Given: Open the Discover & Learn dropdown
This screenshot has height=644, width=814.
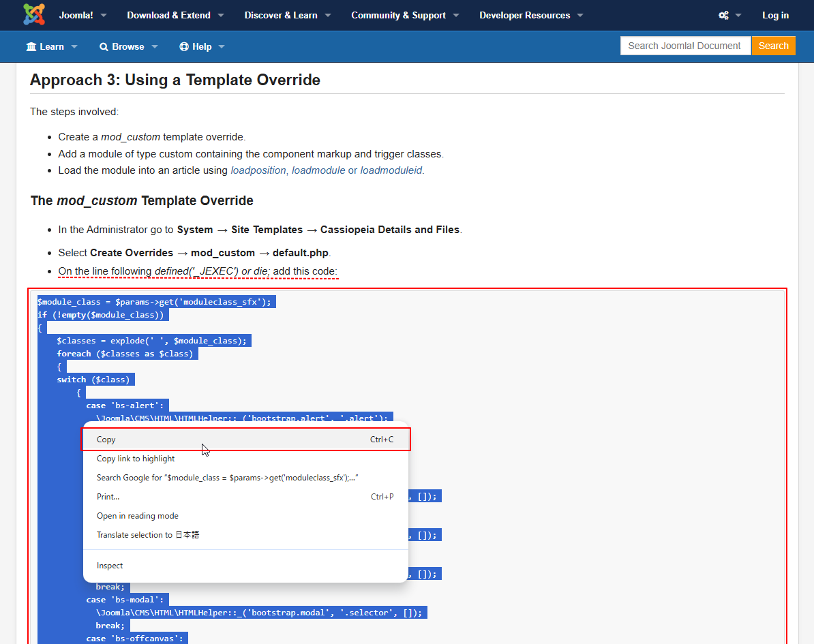Looking at the screenshot, I should point(287,15).
